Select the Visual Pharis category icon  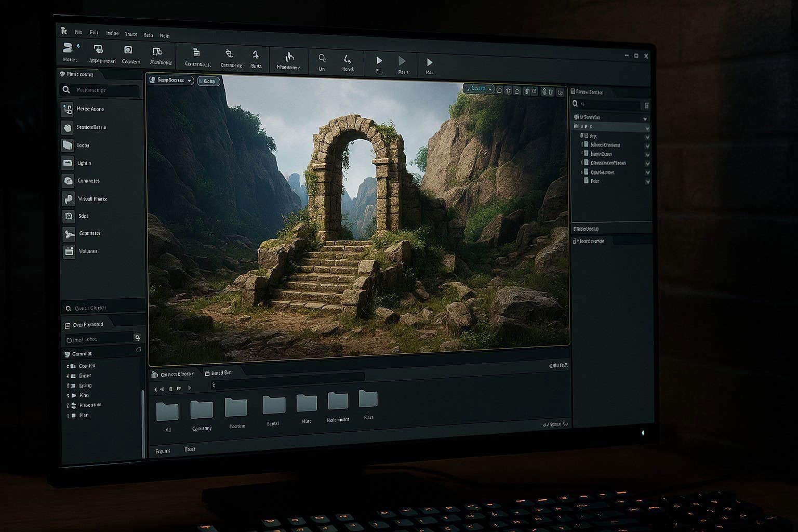point(68,198)
